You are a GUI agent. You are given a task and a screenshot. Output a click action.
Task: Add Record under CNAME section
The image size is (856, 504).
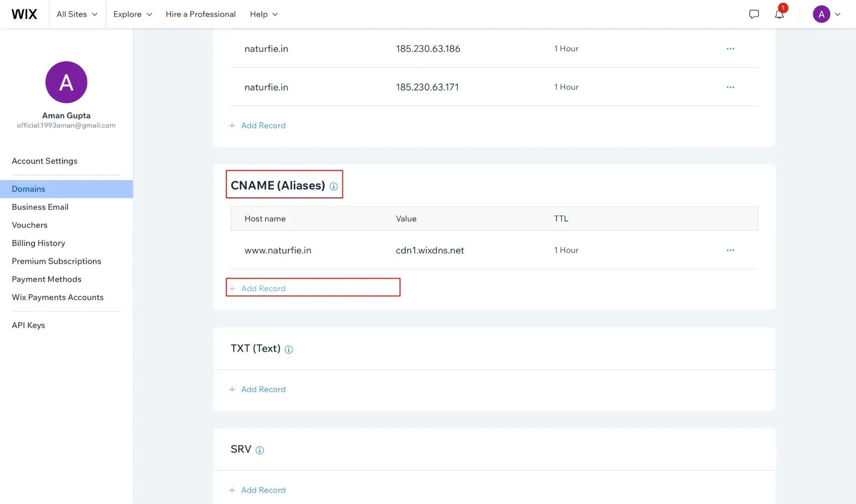[x=257, y=288]
